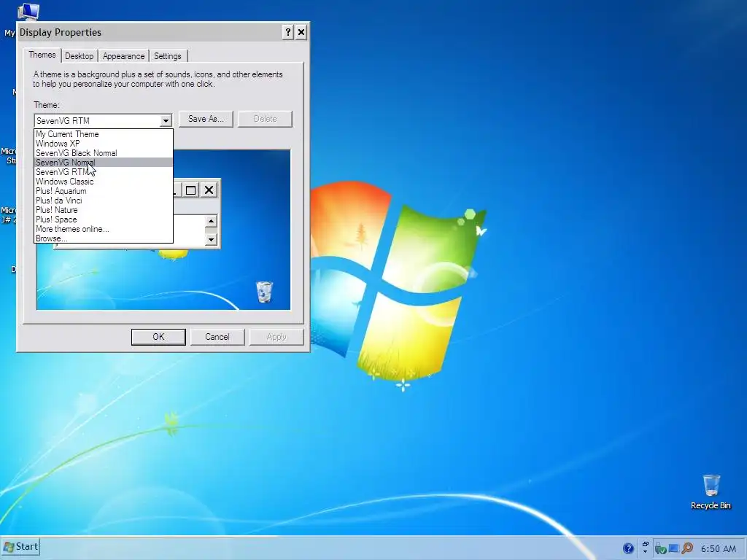The height and width of the screenshot is (560, 747).
Task: Choose Plus! da Vinci theme
Action: point(104,201)
